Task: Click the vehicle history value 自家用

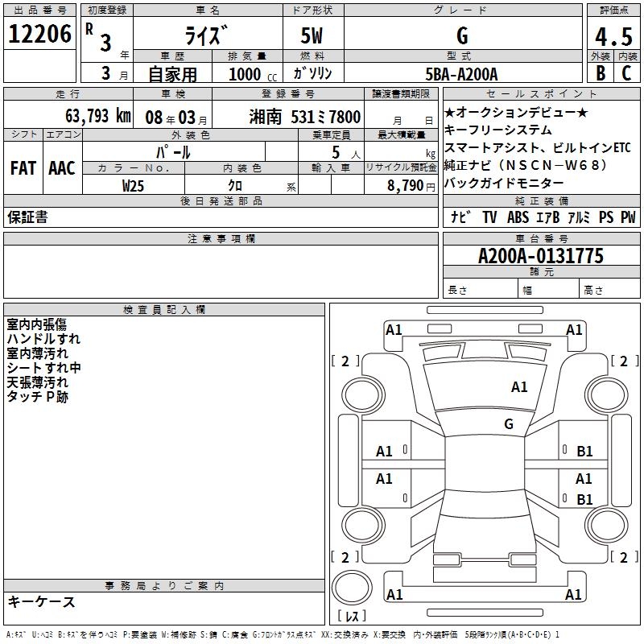Action: point(172,74)
